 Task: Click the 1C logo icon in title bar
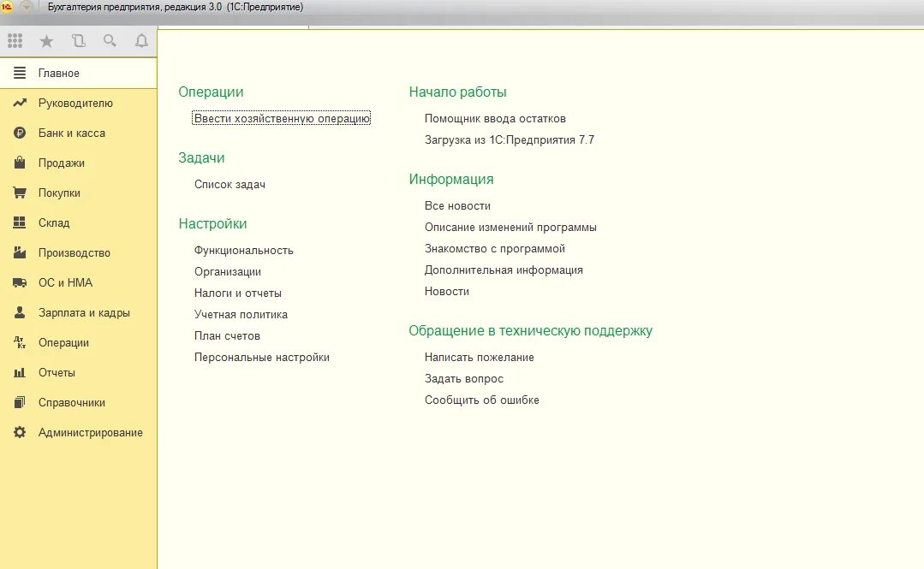click(7, 7)
